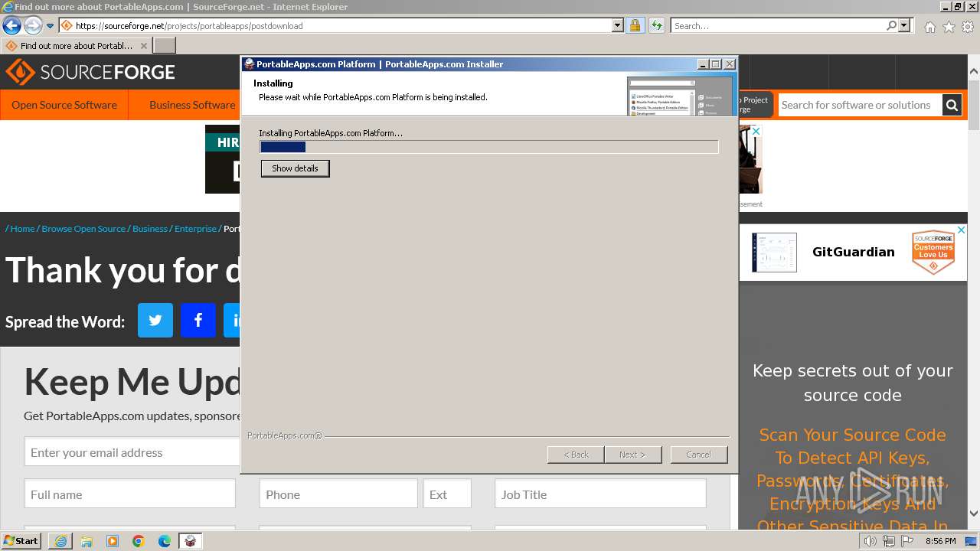
Task: Share on Facebook icon
Action: click(x=198, y=321)
